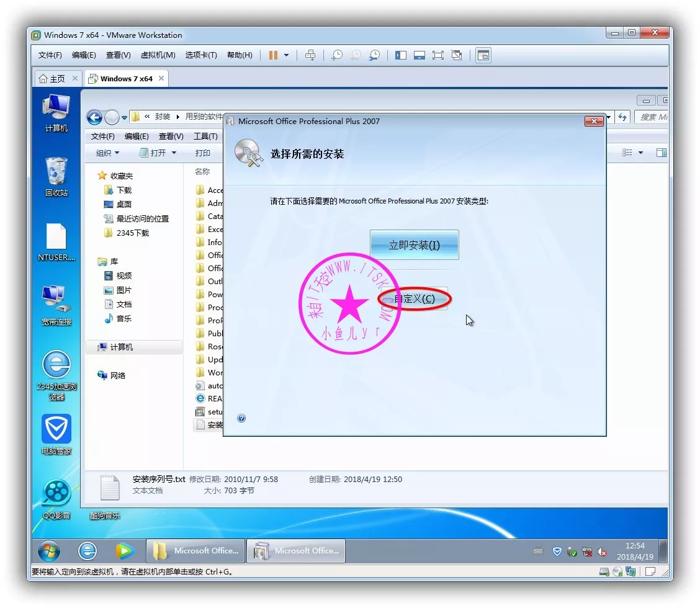The height and width of the screenshot is (608, 700).
Task: Click the Explorer back navigation arrow
Action: (94, 117)
